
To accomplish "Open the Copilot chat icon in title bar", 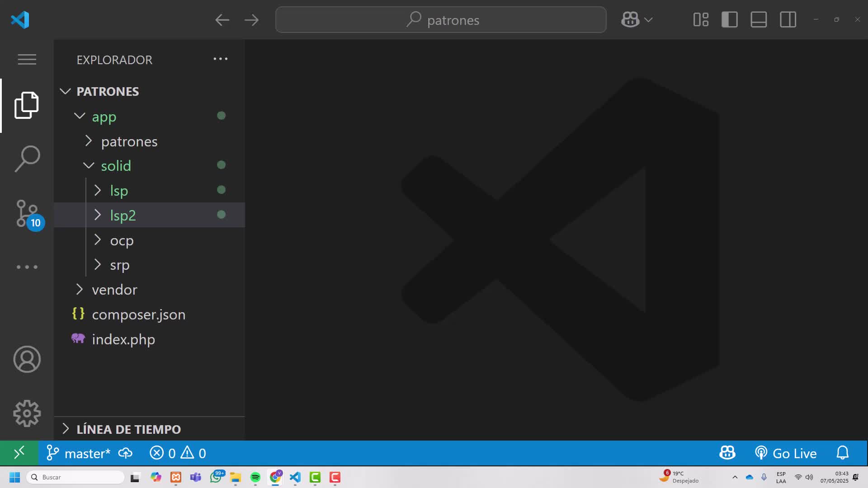I will point(630,20).
